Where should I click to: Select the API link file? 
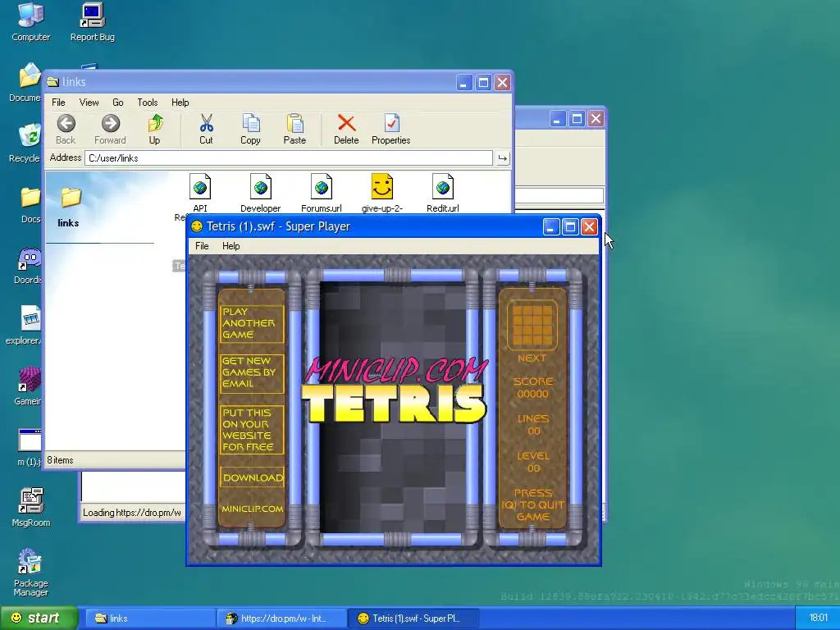point(200,187)
